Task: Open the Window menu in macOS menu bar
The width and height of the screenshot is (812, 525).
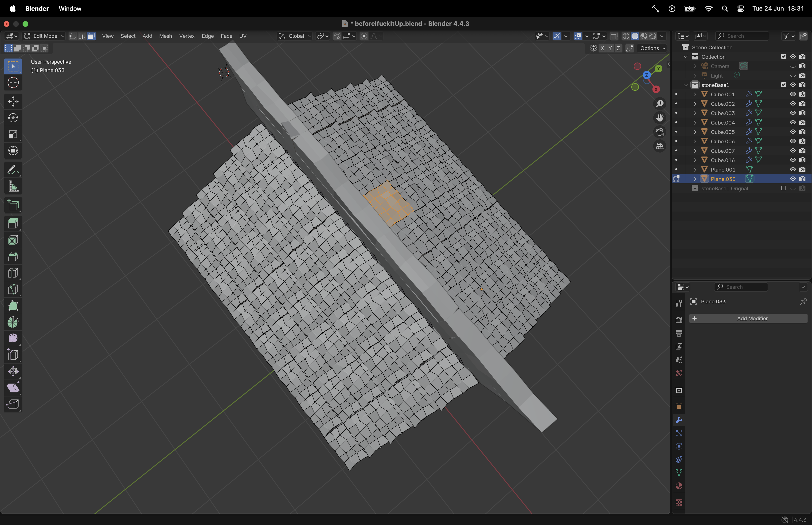Action: pos(70,8)
